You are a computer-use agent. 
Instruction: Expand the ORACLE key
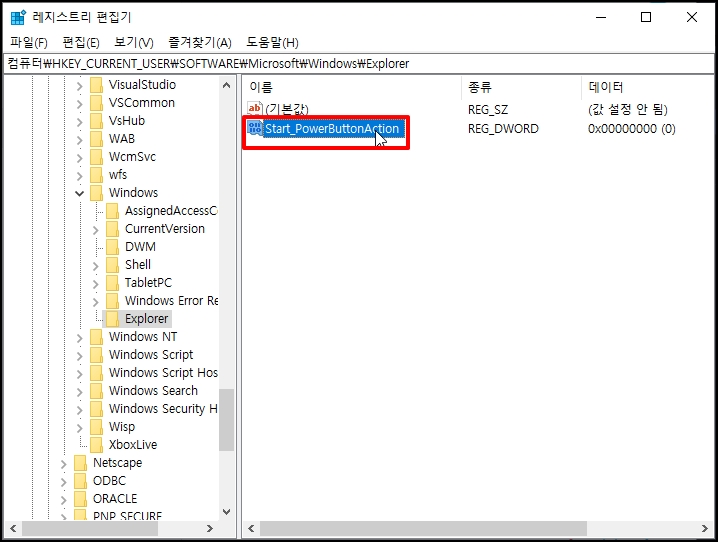pyautogui.click(x=63, y=499)
